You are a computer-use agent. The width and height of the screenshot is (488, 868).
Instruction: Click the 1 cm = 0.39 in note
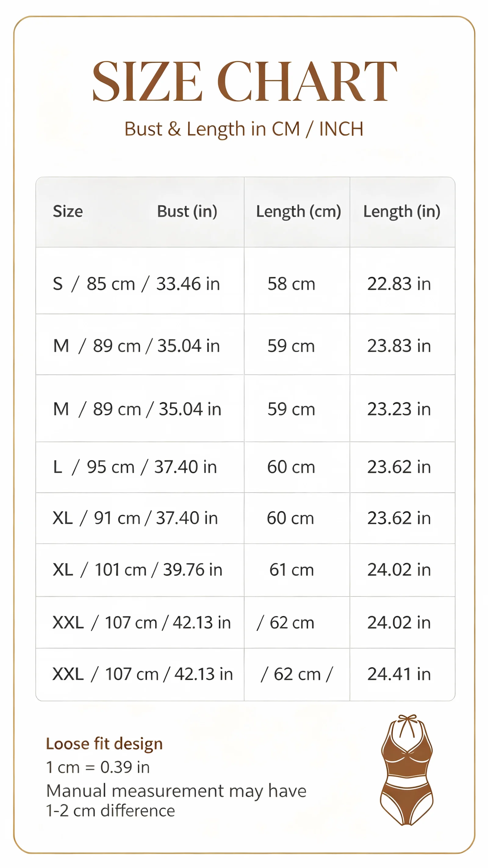pos(98,767)
